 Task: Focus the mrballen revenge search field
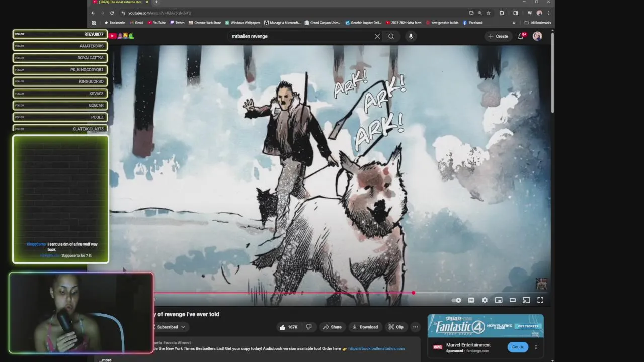(300, 36)
